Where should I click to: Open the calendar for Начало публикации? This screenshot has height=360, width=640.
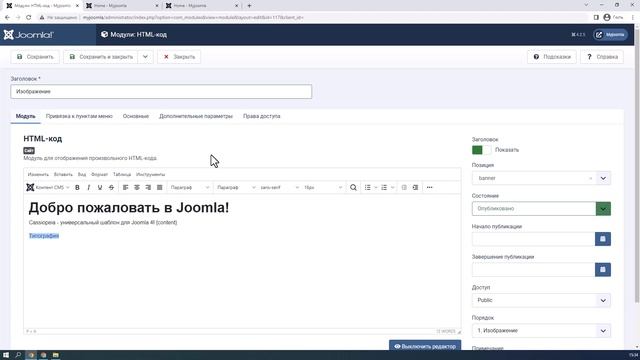603,239
